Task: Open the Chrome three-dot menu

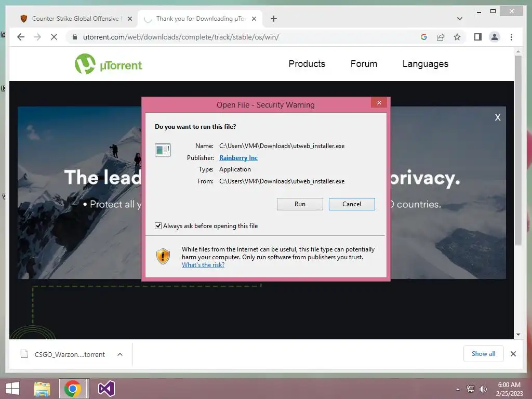Action: [511, 37]
